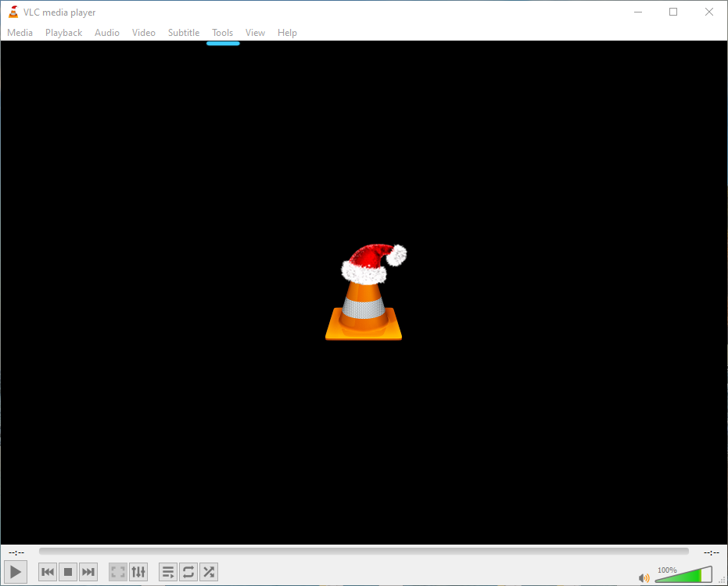Toggle loop repeat mode

click(188, 572)
